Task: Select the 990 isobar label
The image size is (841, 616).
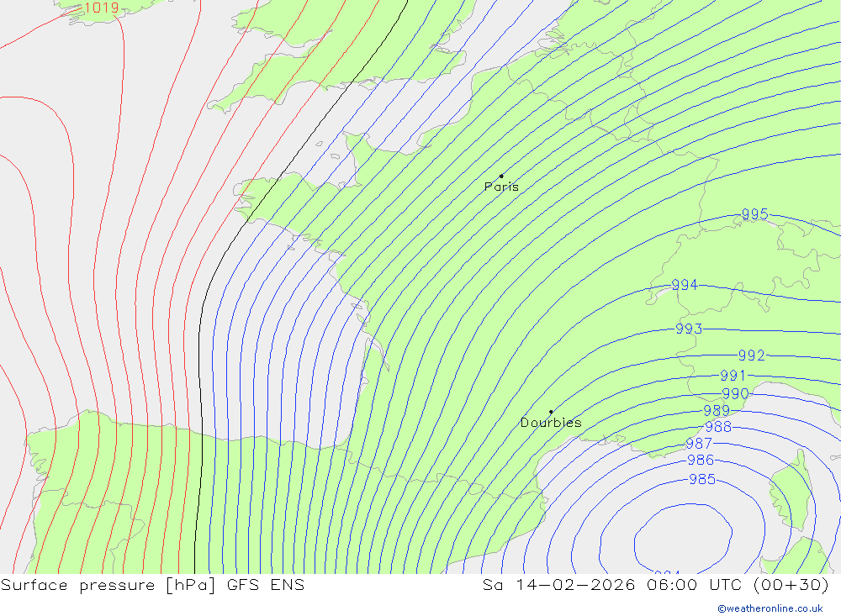Action: [735, 393]
